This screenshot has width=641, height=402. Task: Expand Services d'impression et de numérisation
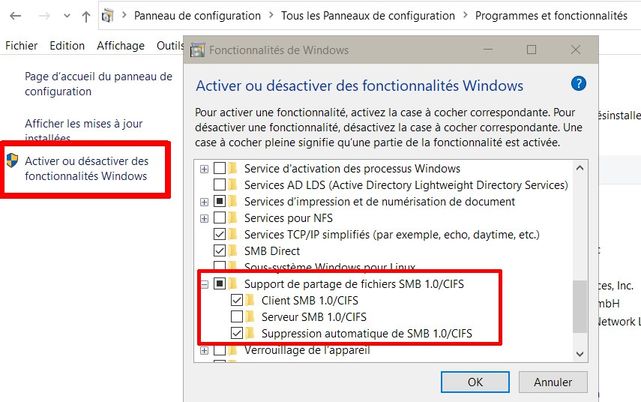pos(204,202)
